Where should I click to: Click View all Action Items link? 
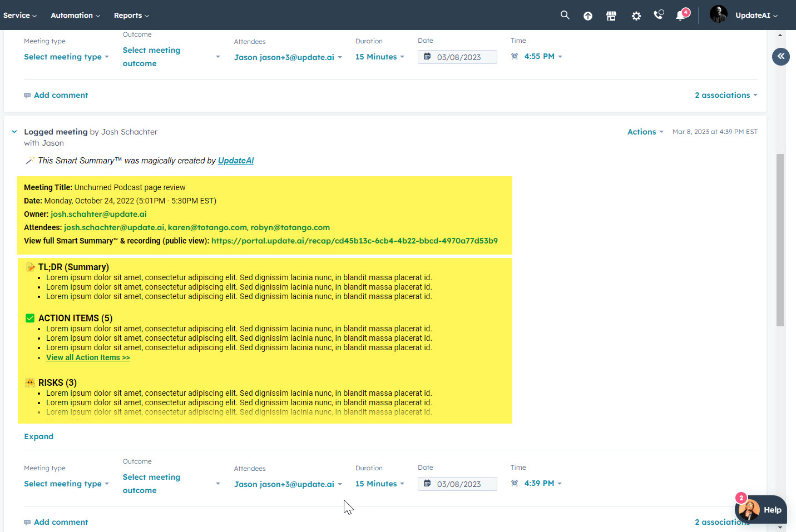coord(88,357)
